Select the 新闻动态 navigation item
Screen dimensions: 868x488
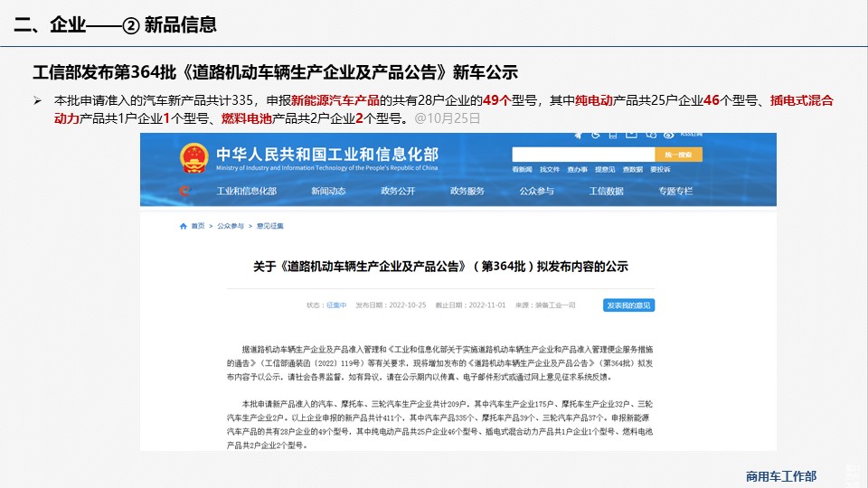point(328,191)
